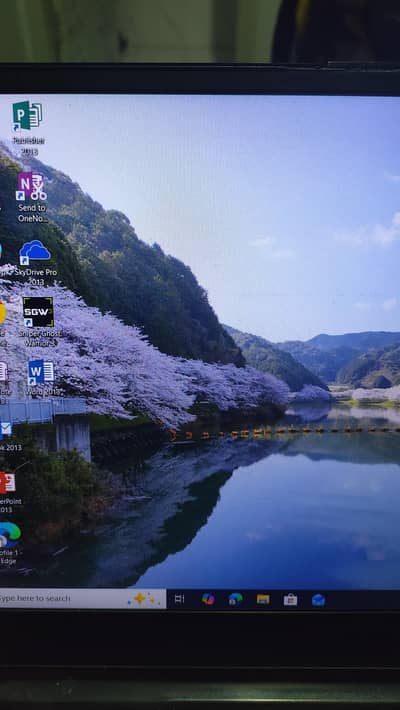This screenshot has height=710, width=400.
Task: Select the Sniper Ghost Warrior 3 shortcut
Action: pyautogui.click(x=39, y=321)
